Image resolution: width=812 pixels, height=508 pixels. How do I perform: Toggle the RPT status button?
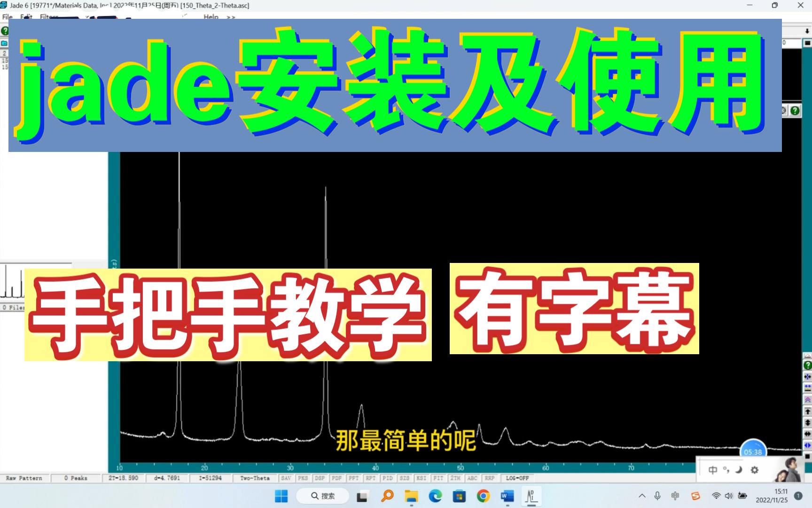click(x=371, y=478)
